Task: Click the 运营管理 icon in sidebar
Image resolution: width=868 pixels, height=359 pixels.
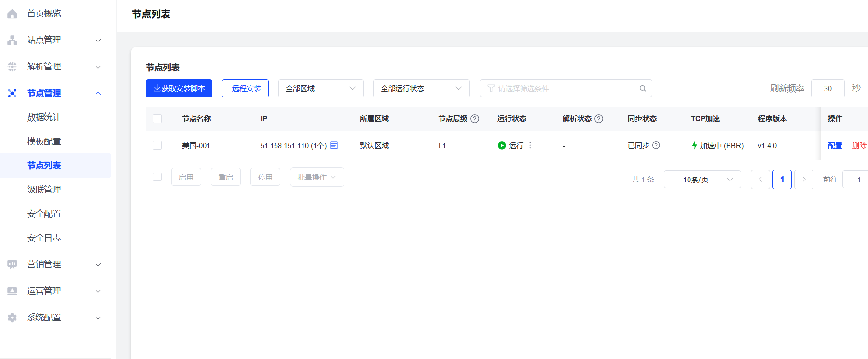Action: coord(12,291)
